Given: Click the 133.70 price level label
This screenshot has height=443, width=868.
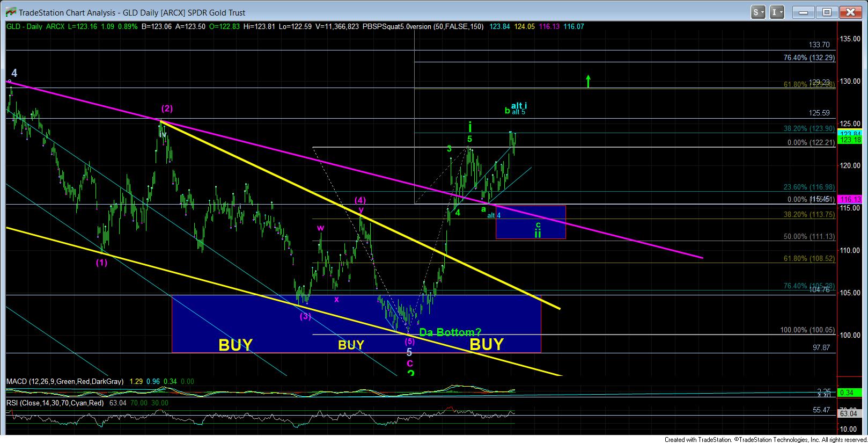Looking at the screenshot, I should 819,45.
